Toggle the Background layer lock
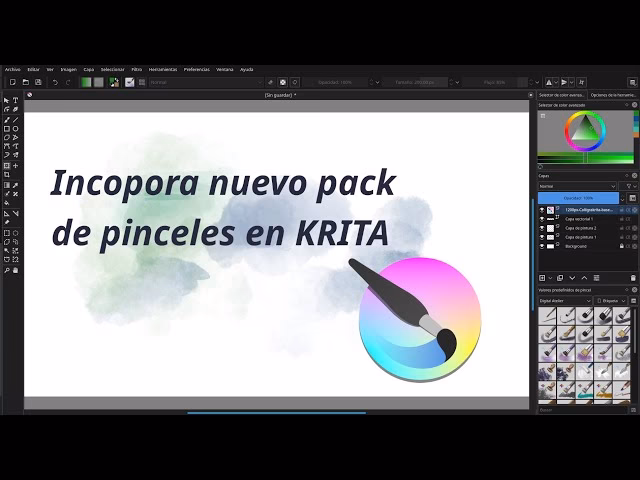640x480 pixels. (x=622, y=246)
